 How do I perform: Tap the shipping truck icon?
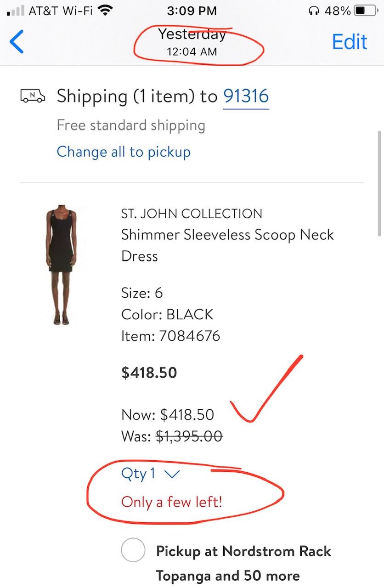click(x=33, y=96)
